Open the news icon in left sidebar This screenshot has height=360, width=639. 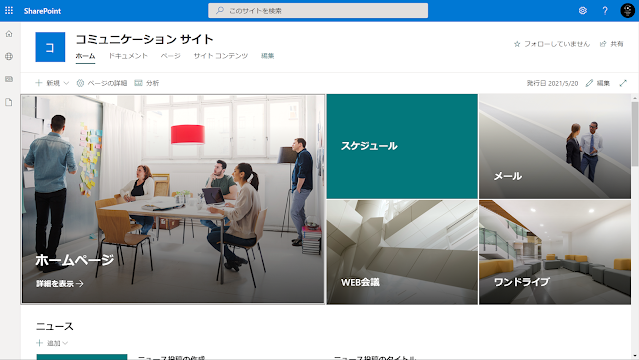click(x=9, y=79)
